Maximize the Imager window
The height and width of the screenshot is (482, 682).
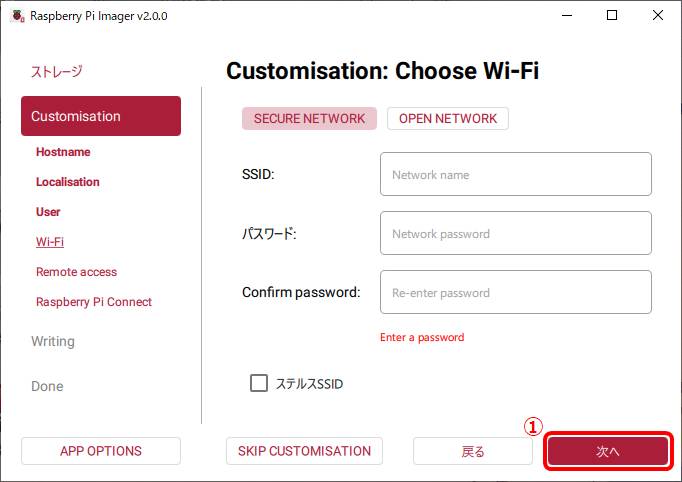pyautogui.click(x=612, y=15)
